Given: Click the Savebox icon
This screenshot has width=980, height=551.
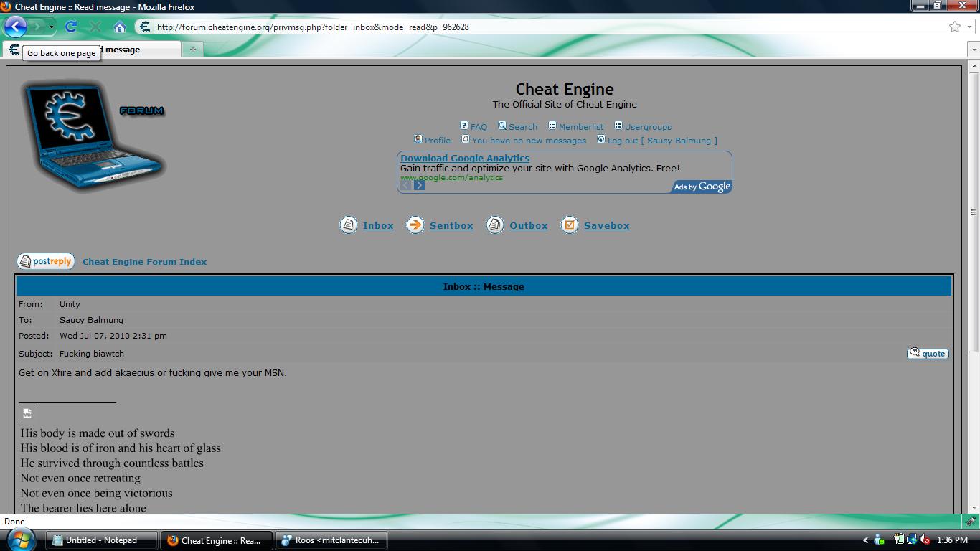Looking at the screenshot, I should tap(569, 225).
